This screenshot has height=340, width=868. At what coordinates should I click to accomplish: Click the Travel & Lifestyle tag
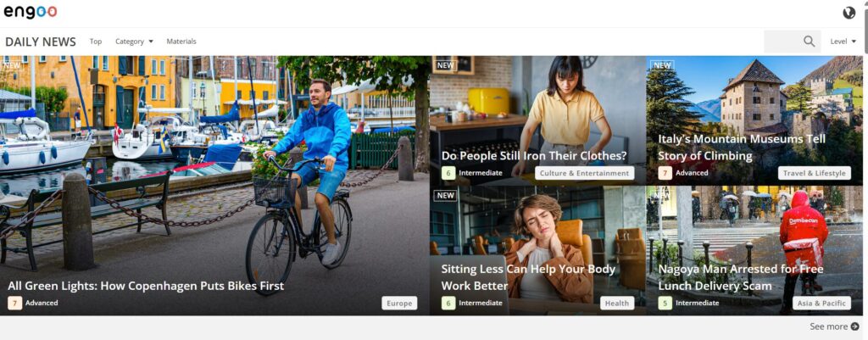815,173
